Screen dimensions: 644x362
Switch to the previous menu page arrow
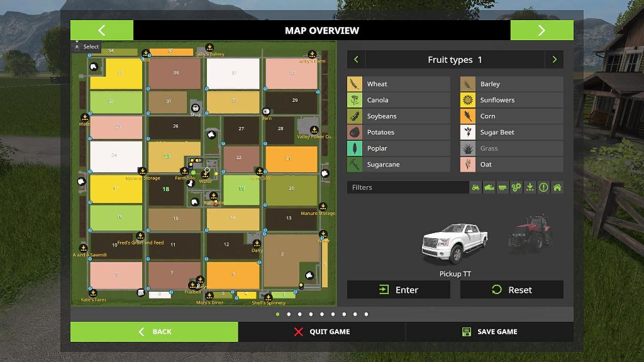pyautogui.click(x=102, y=30)
